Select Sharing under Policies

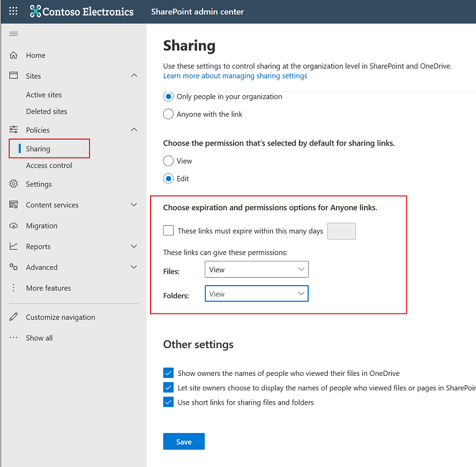pos(38,149)
